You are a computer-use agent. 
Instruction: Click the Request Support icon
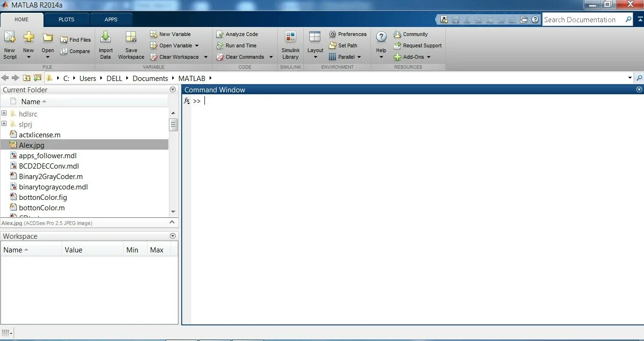pyautogui.click(x=397, y=45)
